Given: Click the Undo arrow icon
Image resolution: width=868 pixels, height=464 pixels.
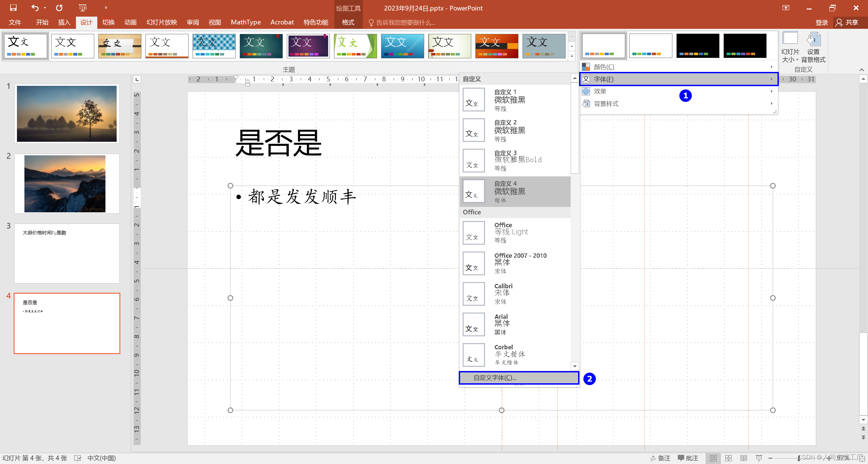Looking at the screenshot, I should [35, 8].
